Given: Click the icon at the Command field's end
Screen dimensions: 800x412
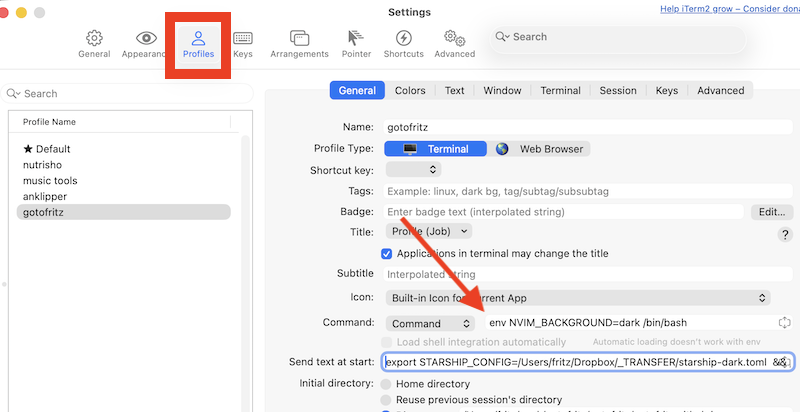Looking at the screenshot, I should click(784, 323).
